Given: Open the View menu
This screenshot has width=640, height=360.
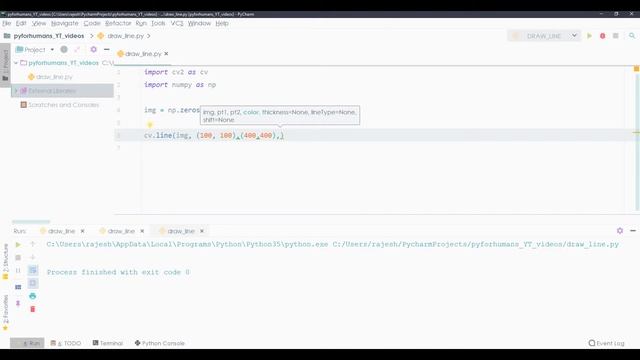Looking at the screenshot, I should 39,23.
